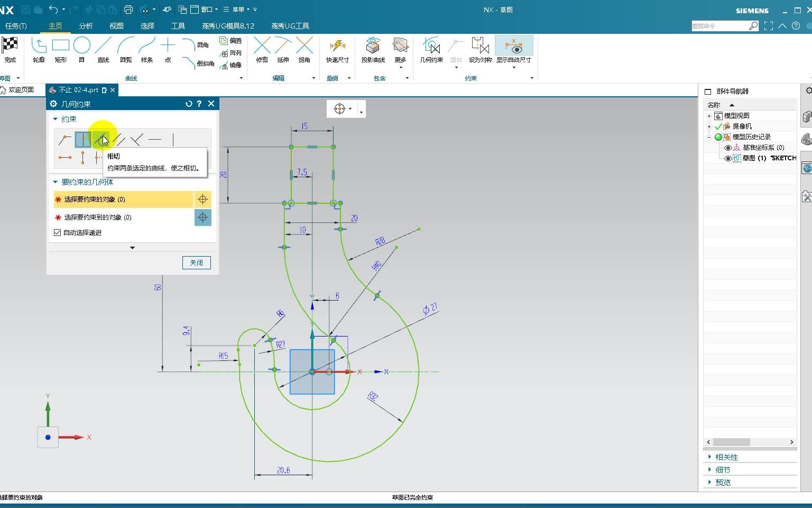Click 选择要约束的对象 (0) selection row
Screen dimensions: 812x508
point(123,199)
